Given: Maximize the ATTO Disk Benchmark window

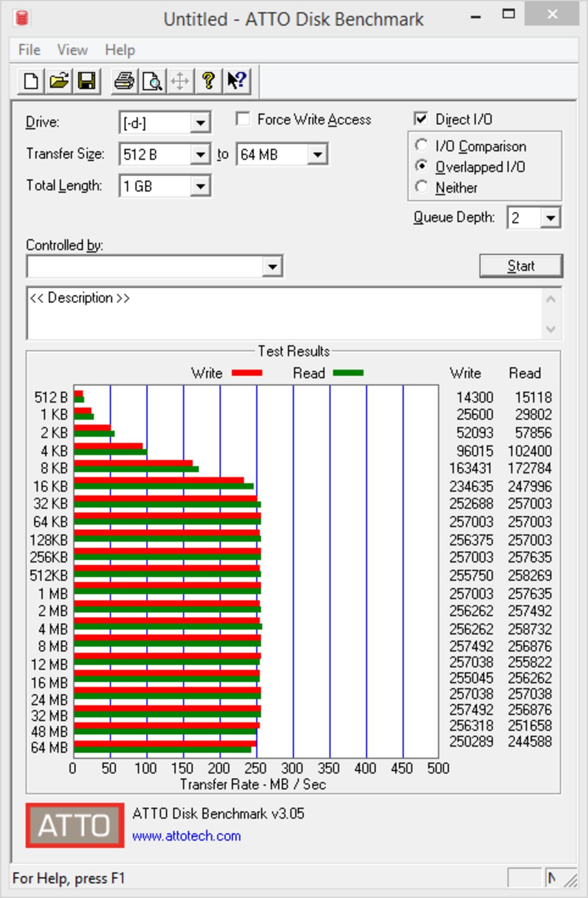Looking at the screenshot, I should point(508,14).
